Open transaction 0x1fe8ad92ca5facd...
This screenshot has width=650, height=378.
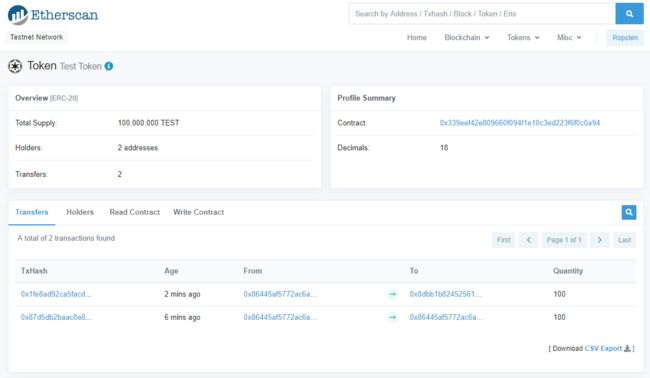pos(56,294)
